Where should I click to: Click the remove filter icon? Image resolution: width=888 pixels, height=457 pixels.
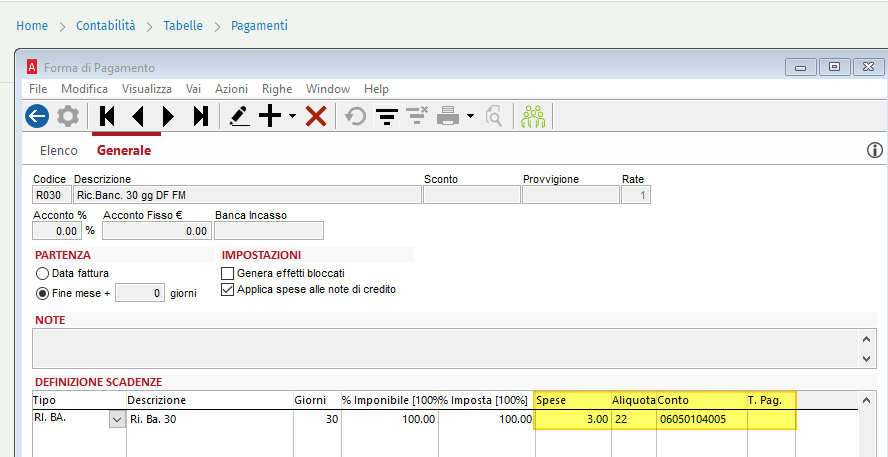click(x=418, y=117)
